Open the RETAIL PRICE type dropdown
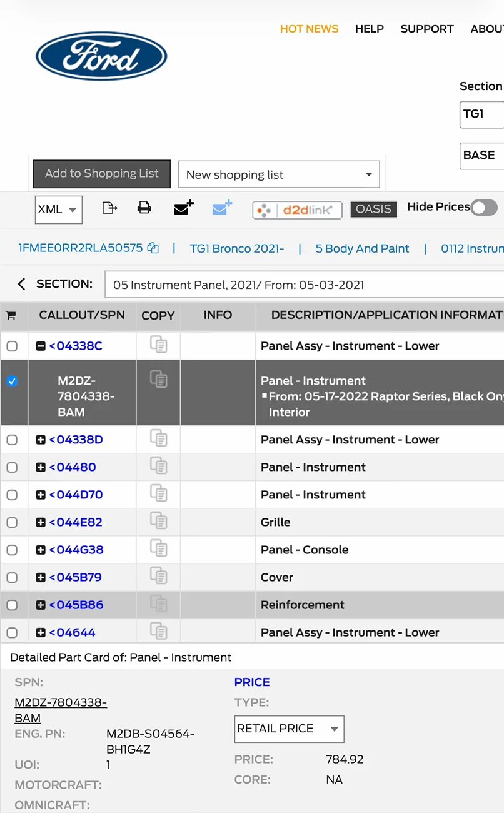504x813 pixels. pyautogui.click(x=289, y=729)
